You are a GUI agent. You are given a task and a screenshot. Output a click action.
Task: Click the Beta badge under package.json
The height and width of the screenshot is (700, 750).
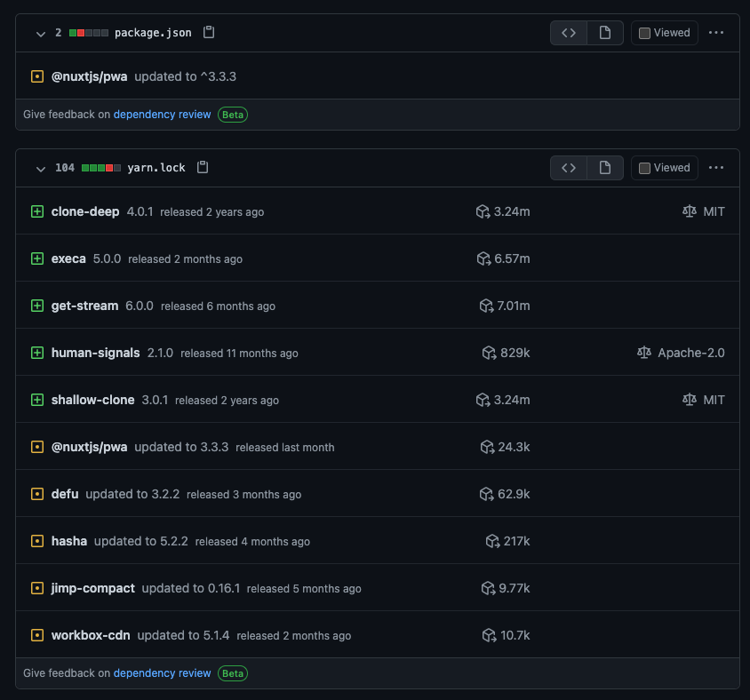[233, 115]
